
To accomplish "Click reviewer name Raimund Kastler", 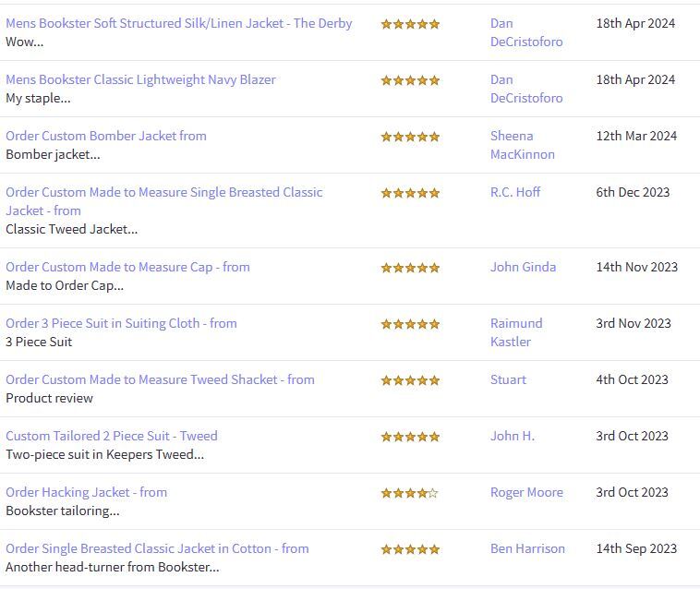I will tap(516, 332).
